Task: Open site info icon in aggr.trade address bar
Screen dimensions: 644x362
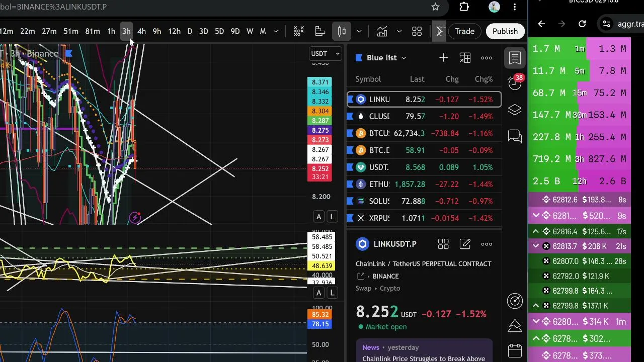Action: coord(607,24)
